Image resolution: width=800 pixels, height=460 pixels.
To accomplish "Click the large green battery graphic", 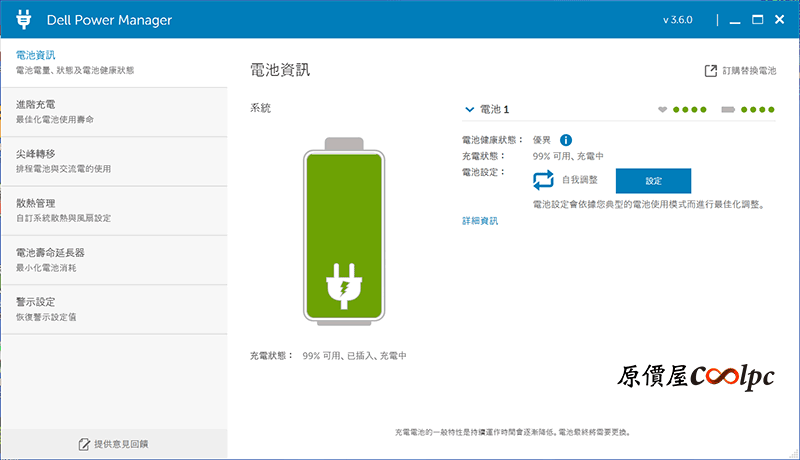I will pyautogui.click(x=344, y=232).
